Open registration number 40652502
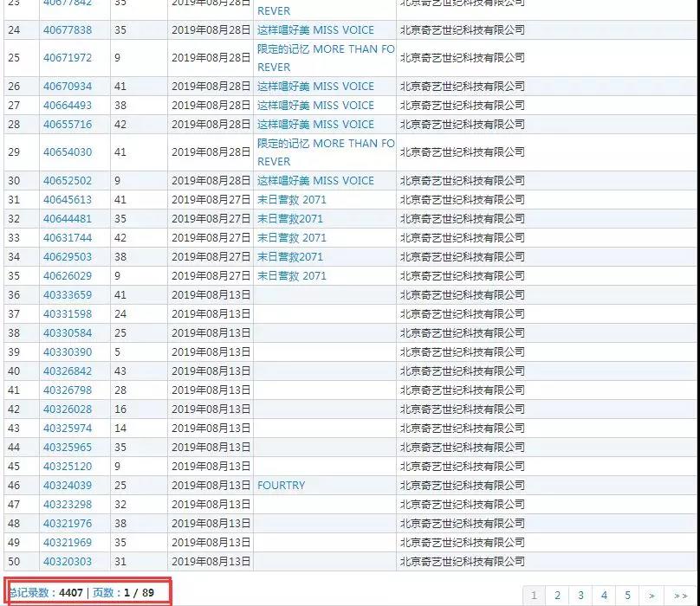This screenshot has height=606, width=700. point(68,181)
